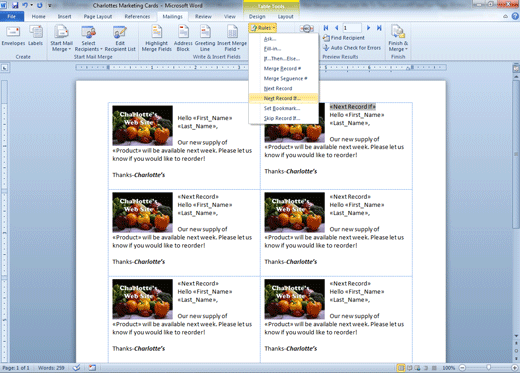This screenshot has width=520, height=373.
Task: Click the macro recording icon in status bar
Action: coord(92,368)
